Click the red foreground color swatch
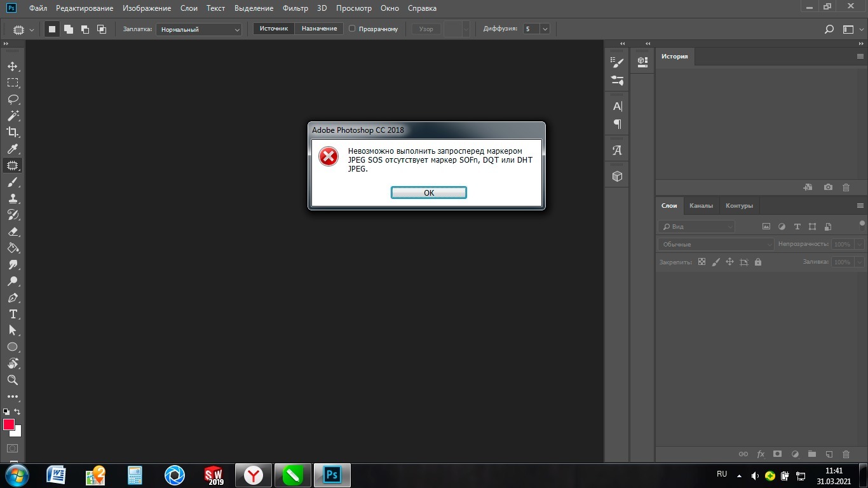This screenshot has height=488, width=868. pos(8,424)
